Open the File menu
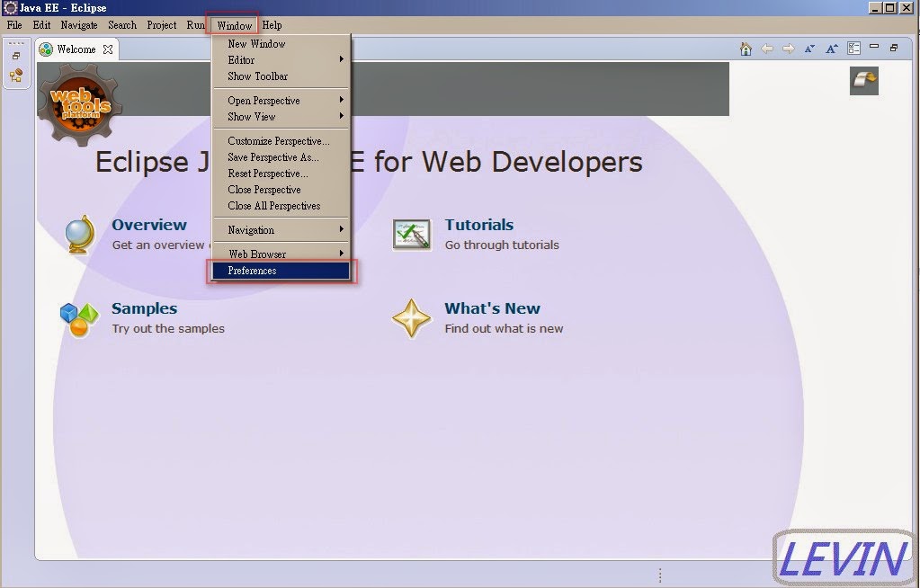Image resolution: width=920 pixels, height=588 pixels. tap(14, 25)
